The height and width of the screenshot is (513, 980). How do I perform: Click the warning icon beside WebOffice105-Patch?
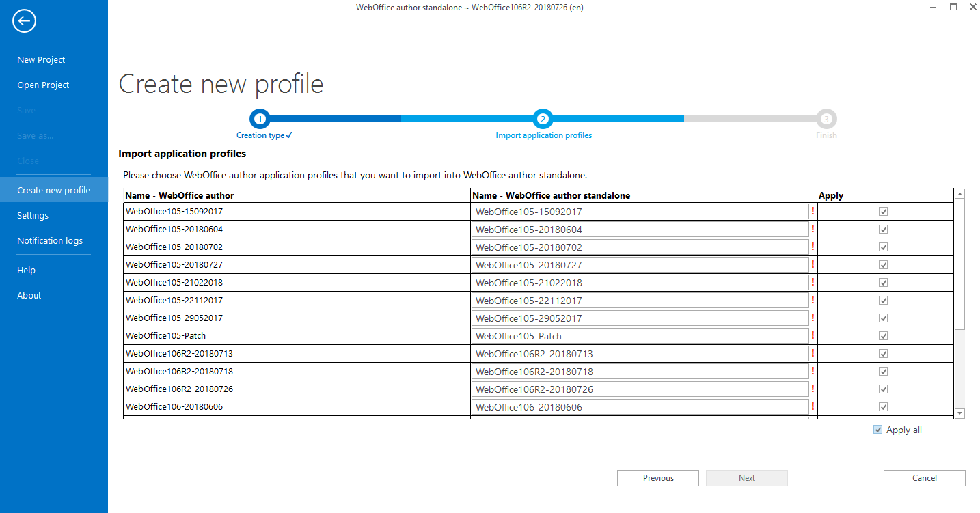(813, 335)
